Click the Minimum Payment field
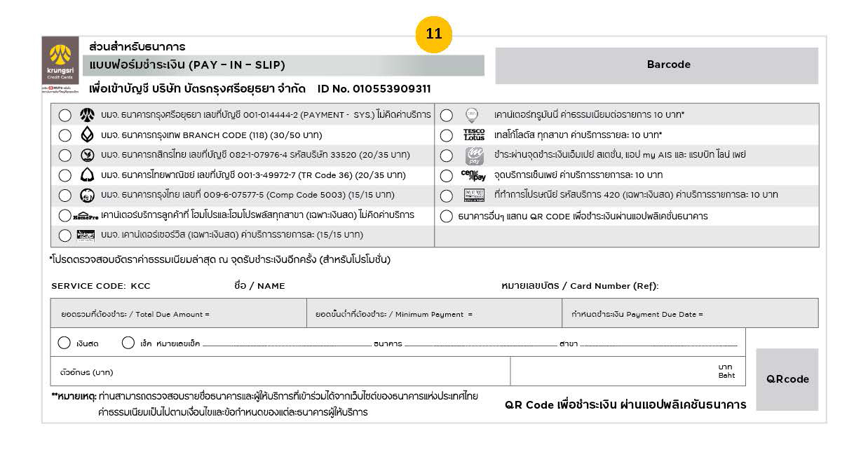 (434, 313)
